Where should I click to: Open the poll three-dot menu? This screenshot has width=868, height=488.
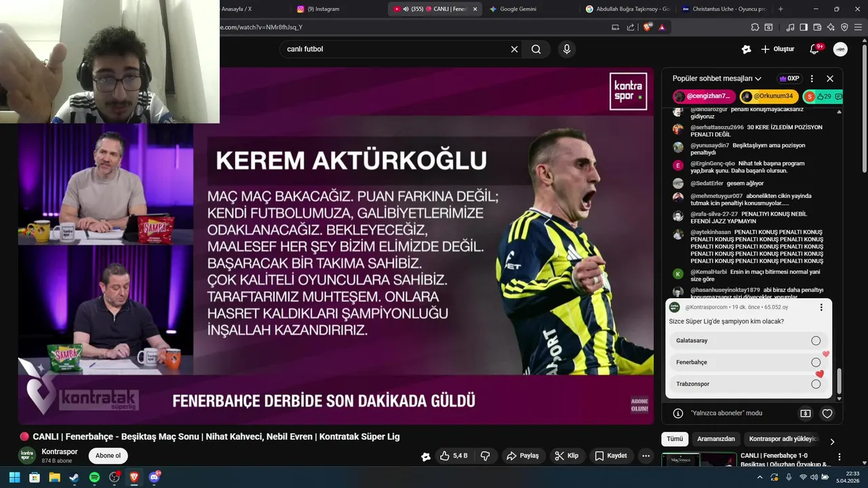coord(821,307)
